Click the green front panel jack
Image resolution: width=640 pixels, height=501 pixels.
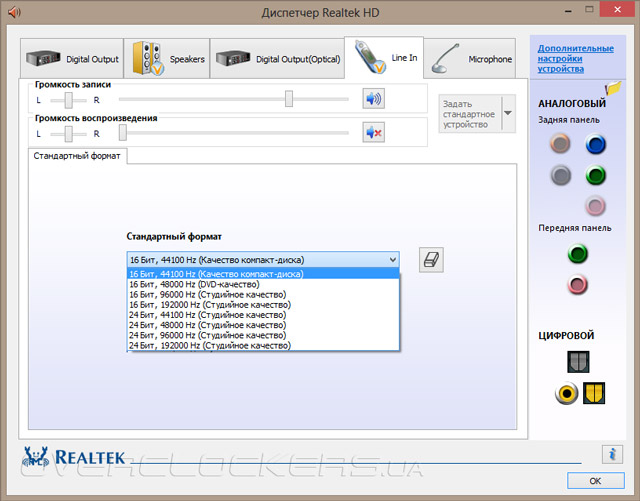click(578, 253)
